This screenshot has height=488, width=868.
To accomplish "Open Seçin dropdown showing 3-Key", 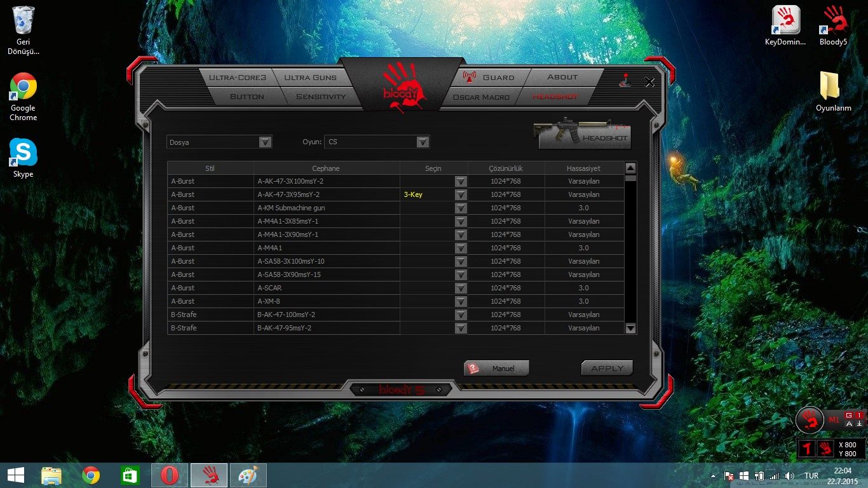I will tap(461, 195).
